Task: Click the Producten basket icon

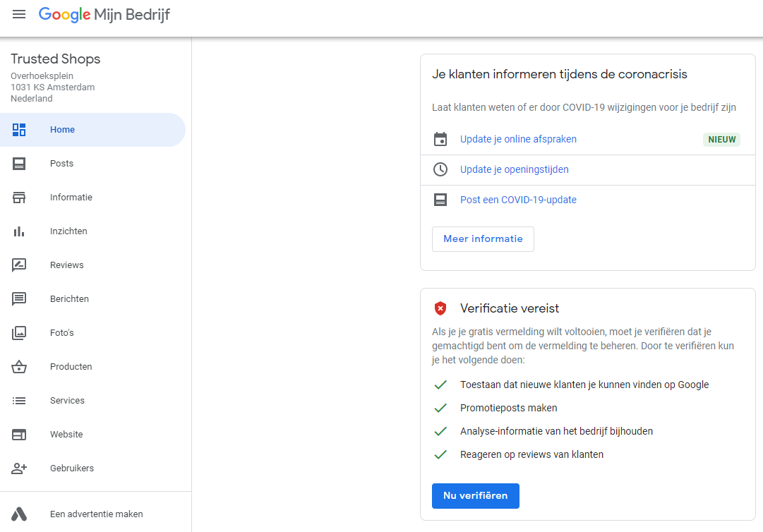Action: pos(19,367)
